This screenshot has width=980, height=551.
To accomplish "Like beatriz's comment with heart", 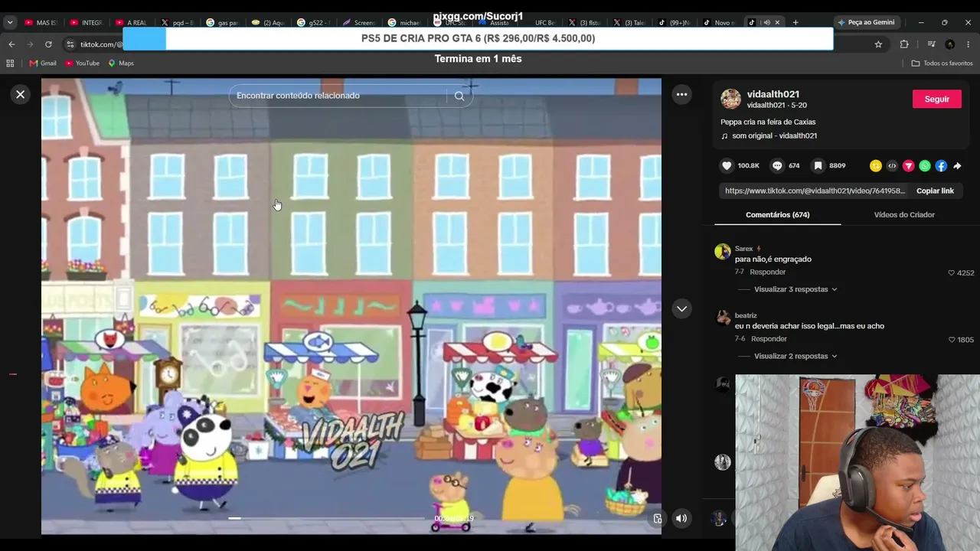I will 952,339.
